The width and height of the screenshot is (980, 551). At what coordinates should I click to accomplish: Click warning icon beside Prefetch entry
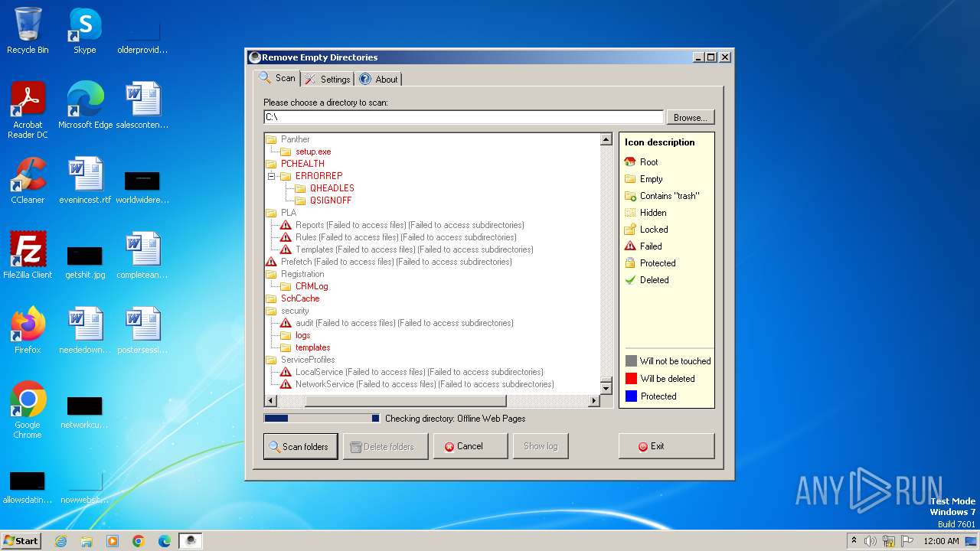click(x=271, y=262)
